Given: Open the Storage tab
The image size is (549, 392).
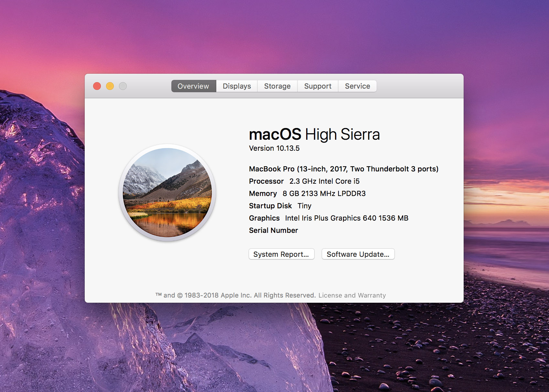Looking at the screenshot, I should coord(277,86).
